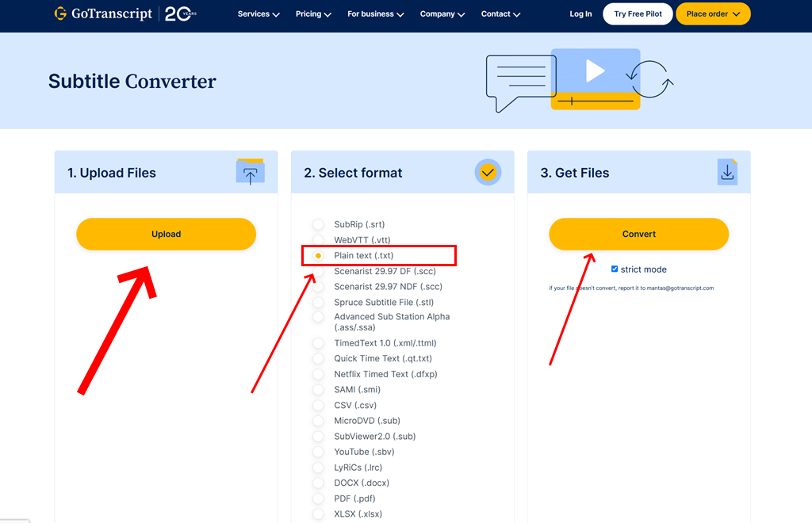Viewport: 812px width, 523px height.
Task: Select the SubRip (.srt) format option
Action: 318,225
